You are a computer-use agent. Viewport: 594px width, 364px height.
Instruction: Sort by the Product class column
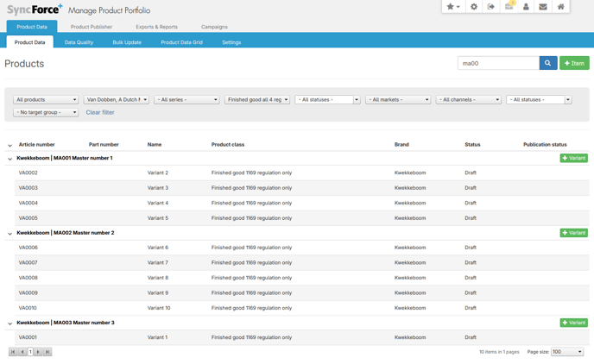pyautogui.click(x=228, y=145)
